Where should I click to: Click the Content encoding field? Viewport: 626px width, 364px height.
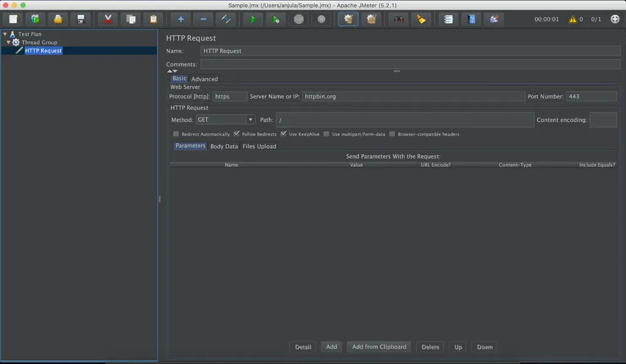point(603,120)
